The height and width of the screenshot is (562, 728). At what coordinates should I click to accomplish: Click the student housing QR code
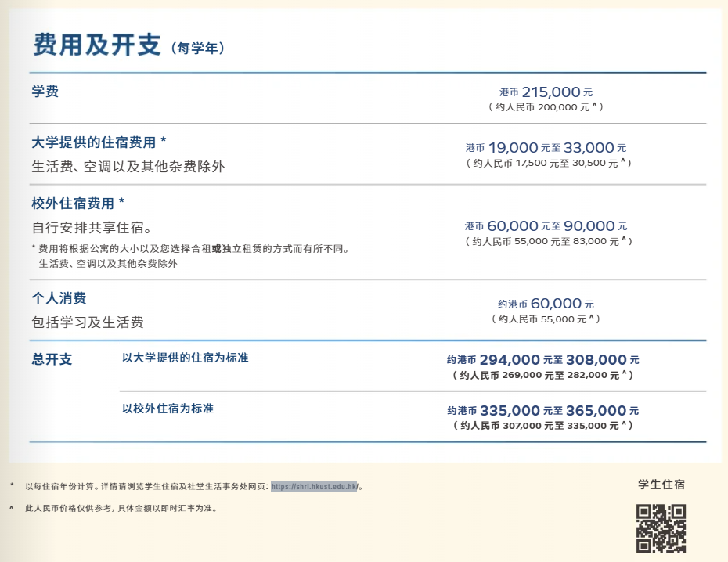661,528
